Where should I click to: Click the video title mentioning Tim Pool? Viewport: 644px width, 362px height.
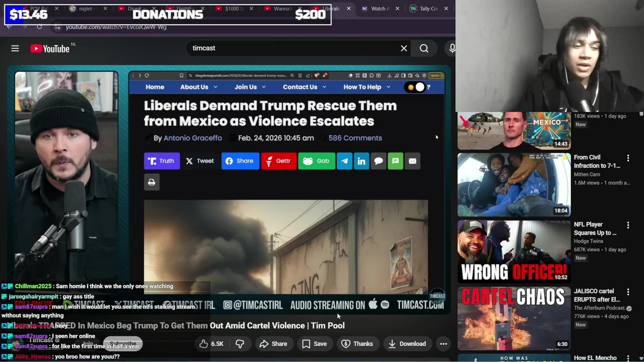tap(176, 326)
